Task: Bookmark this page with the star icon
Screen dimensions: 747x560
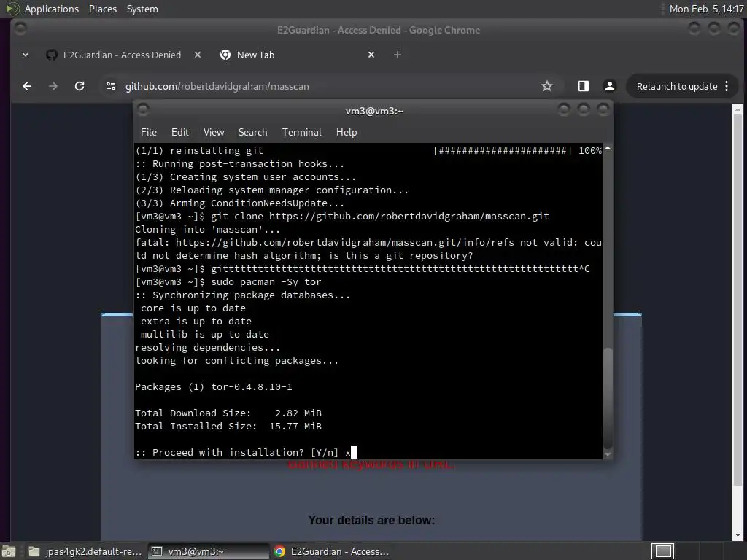Action: (x=547, y=86)
